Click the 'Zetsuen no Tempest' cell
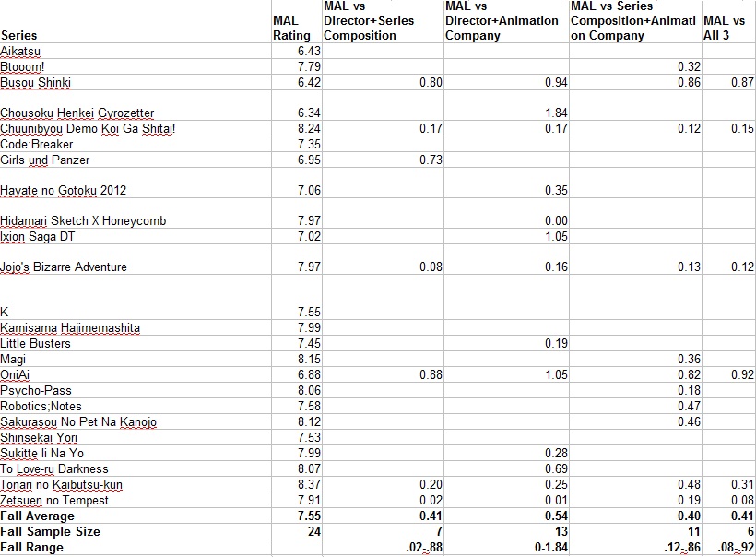The image size is (756, 557). (136, 500)
